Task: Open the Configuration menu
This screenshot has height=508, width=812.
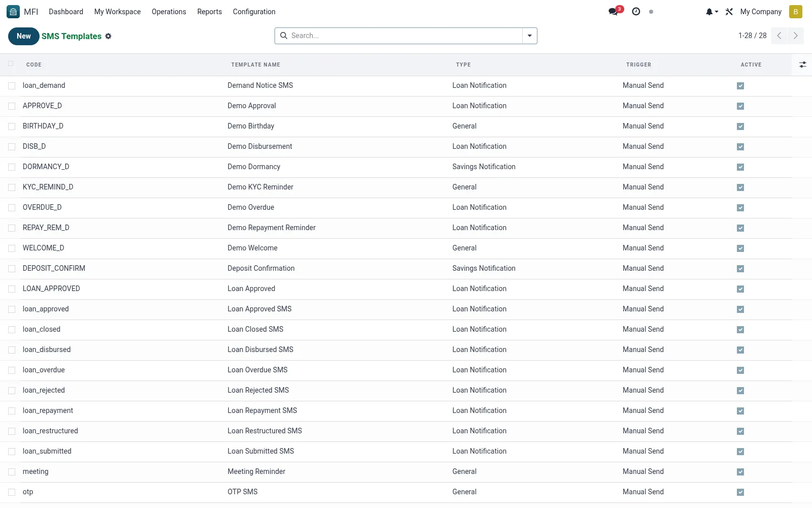Action: tap(254, 12)
